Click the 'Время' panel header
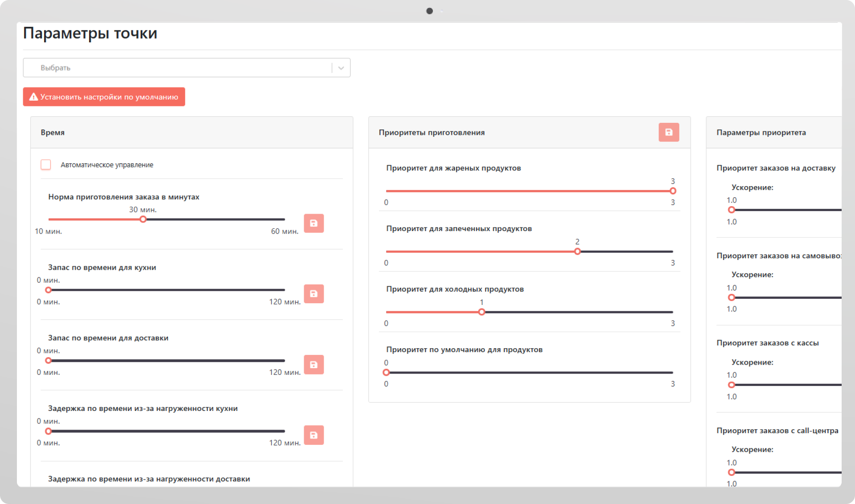This screenshot has height=504, width=855. (x=53, y=133)
